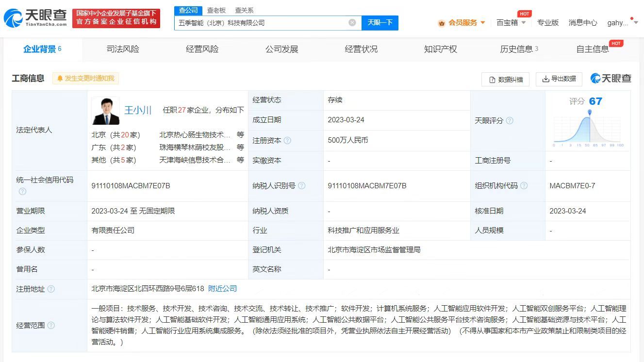Select the 历史信息 tab
The width and height of the screenshot is (644, 362).
519,49
